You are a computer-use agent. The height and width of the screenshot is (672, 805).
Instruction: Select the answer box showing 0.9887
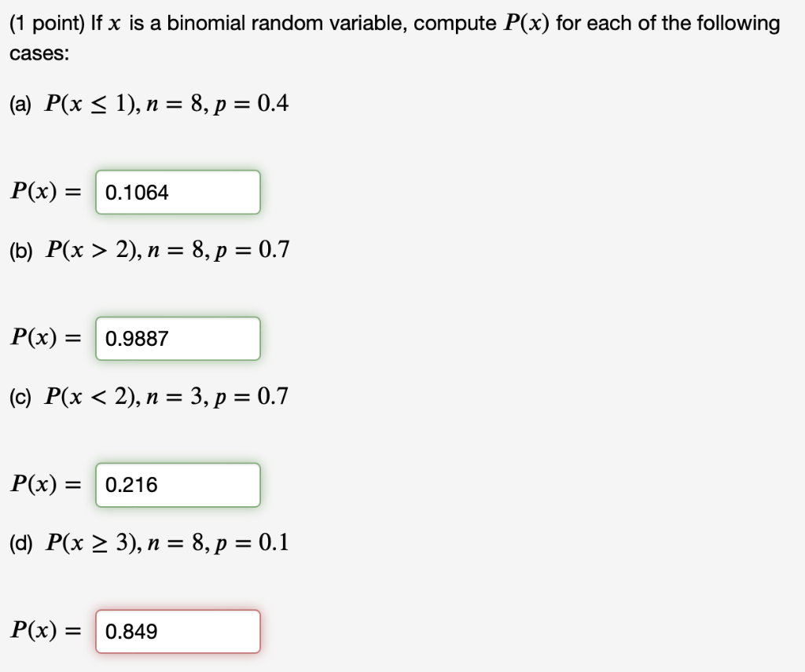(x=177, y=338)
